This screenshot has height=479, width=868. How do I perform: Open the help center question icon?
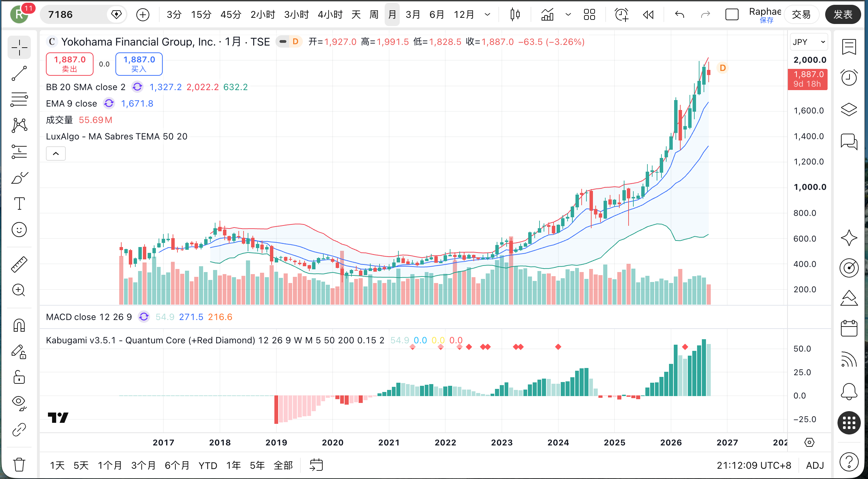(849, 462)
